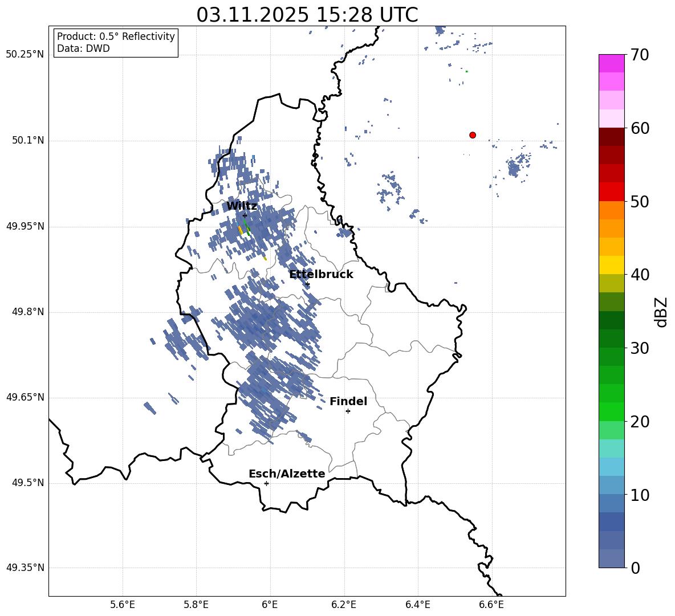
Task: Click the magenta top segment of colorbar
Action: click(611, 63)
